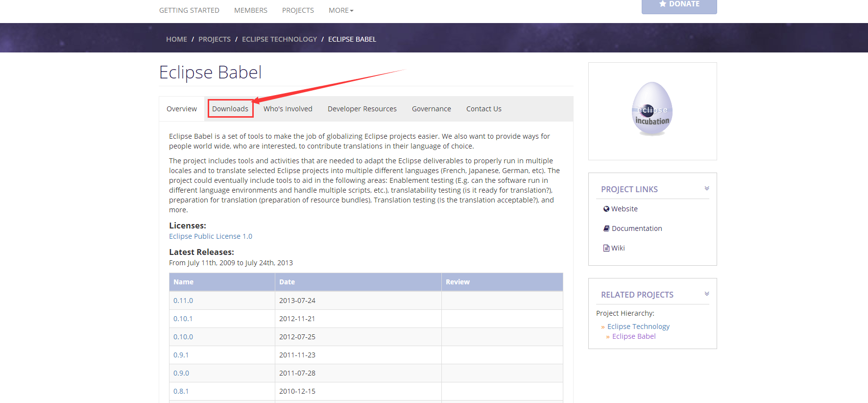The height and width of the screenshot is (403, 868).
Task: Open the Wiki project link
Action: 618,248
